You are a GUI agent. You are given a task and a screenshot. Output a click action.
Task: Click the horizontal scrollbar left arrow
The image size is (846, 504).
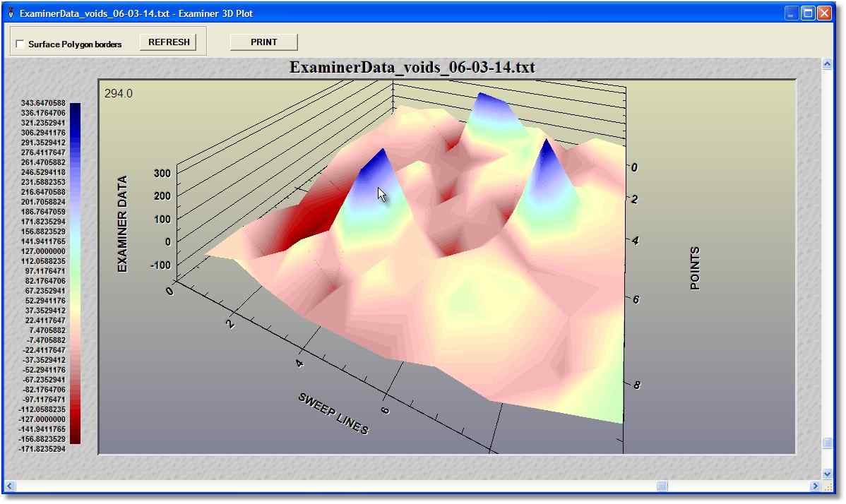click(x=10, y=486)
